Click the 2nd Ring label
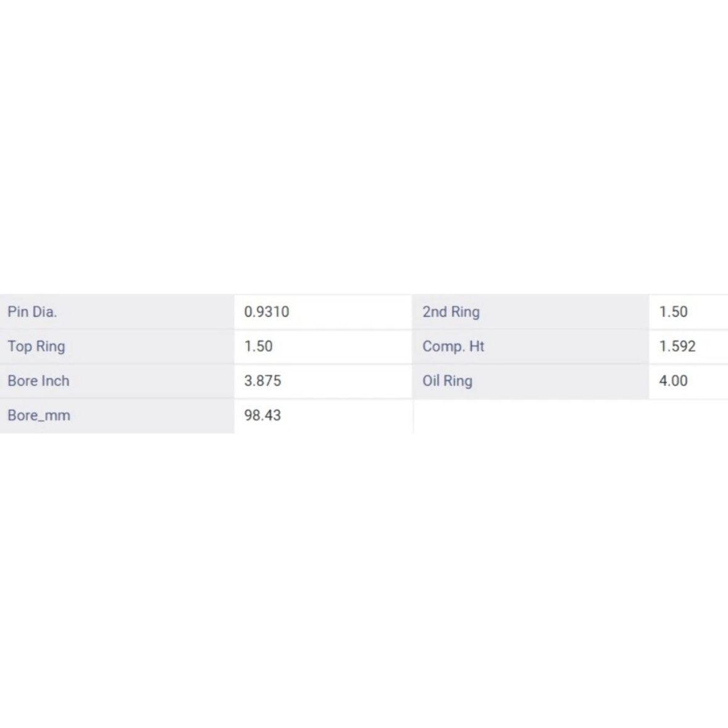Screen dimensions: 728x728 point(451,312)
